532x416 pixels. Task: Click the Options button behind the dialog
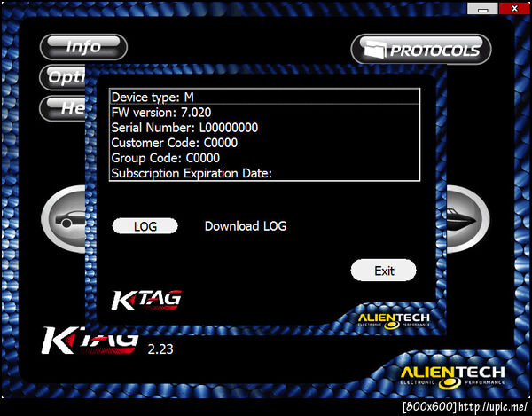click(x=63, y=77)
